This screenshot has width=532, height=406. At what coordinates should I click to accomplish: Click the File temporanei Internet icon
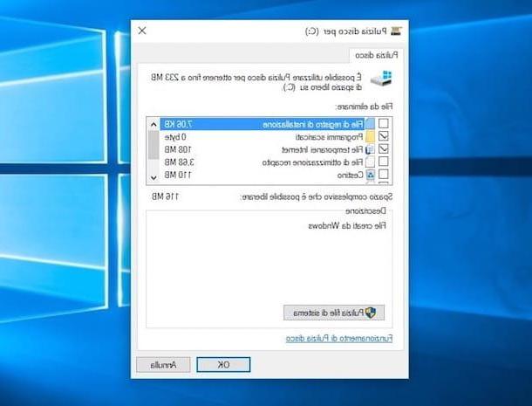(370, 149)
